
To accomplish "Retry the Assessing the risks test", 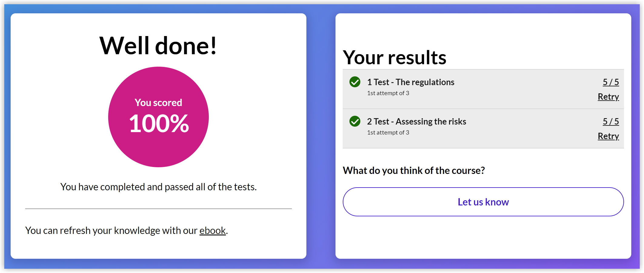I will click(608, 136).
